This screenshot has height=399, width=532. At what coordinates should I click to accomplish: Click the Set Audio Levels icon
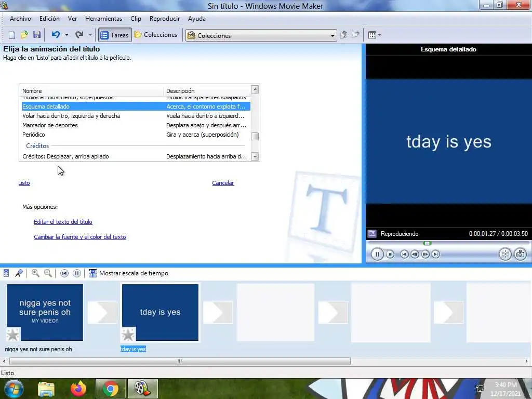[6, 273]
